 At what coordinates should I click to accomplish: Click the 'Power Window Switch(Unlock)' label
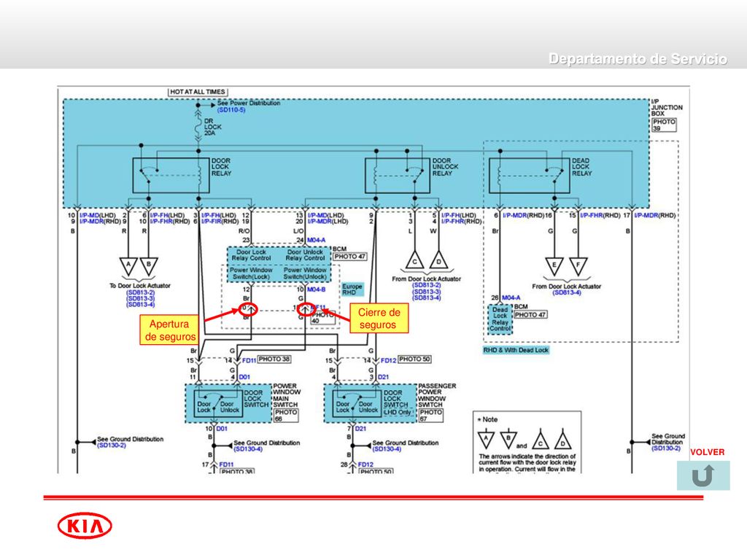pyautogui.click(x=305, y=273)
